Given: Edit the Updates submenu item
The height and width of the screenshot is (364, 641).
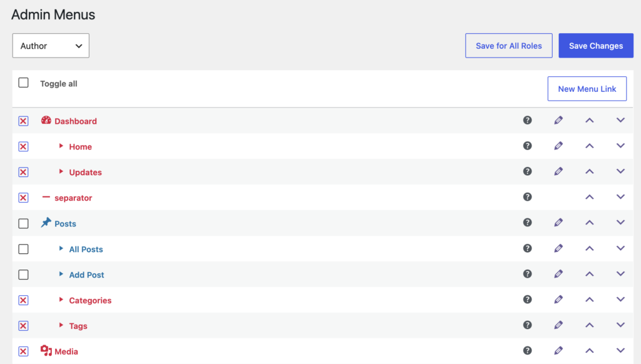Looking at the screenshot, I should (x=558, y=171).
